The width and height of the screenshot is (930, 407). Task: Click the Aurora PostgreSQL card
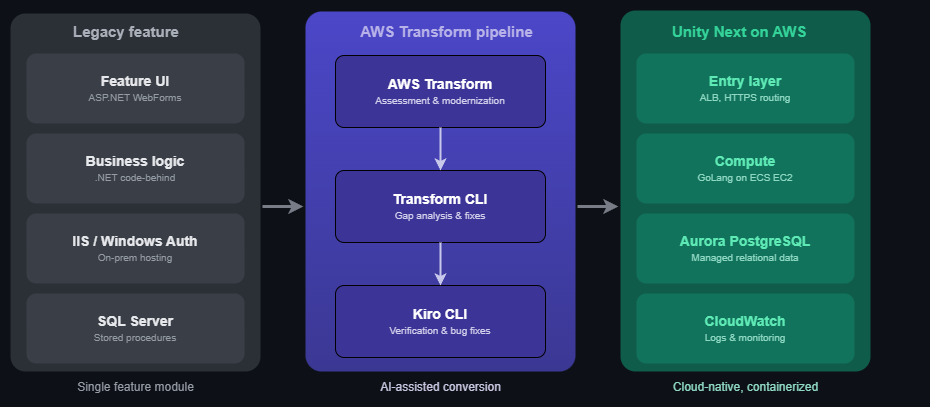[x=745, y=249]
